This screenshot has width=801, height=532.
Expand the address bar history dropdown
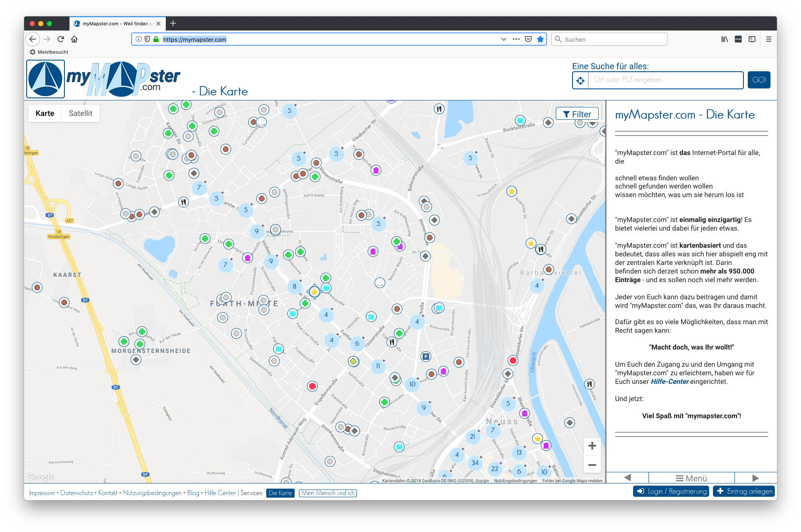coord(503,39)
